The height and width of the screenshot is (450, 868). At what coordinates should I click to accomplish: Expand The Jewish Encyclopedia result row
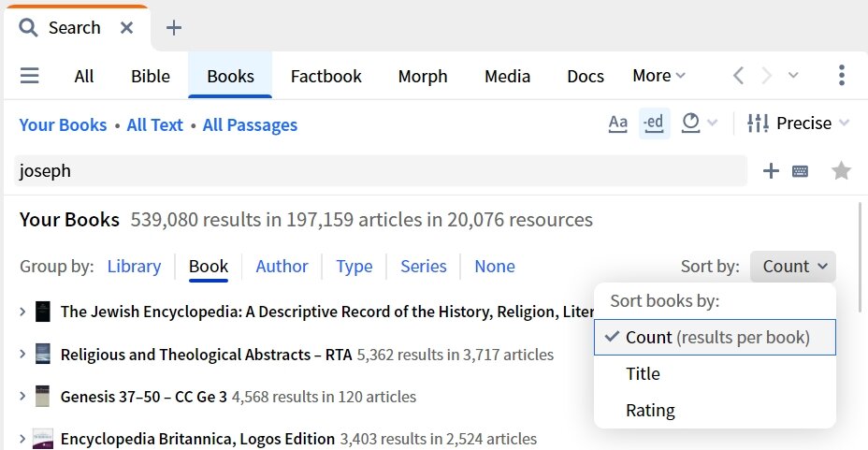click(22, 312)
